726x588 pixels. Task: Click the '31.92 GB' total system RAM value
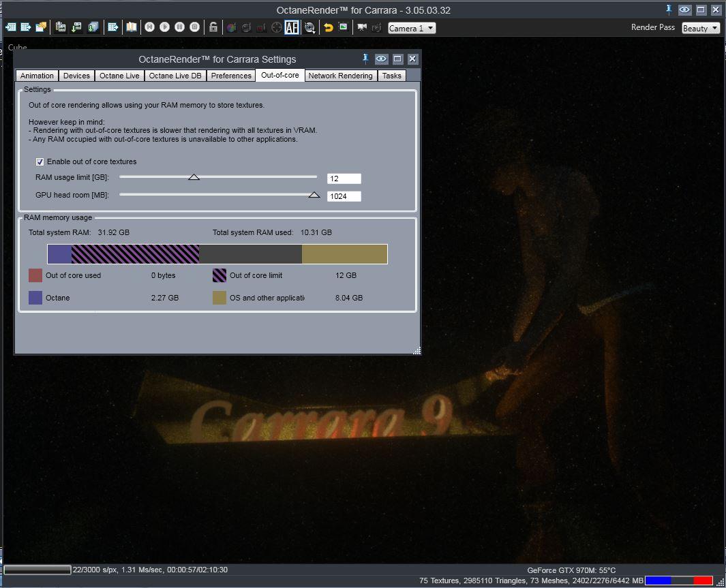114,232
